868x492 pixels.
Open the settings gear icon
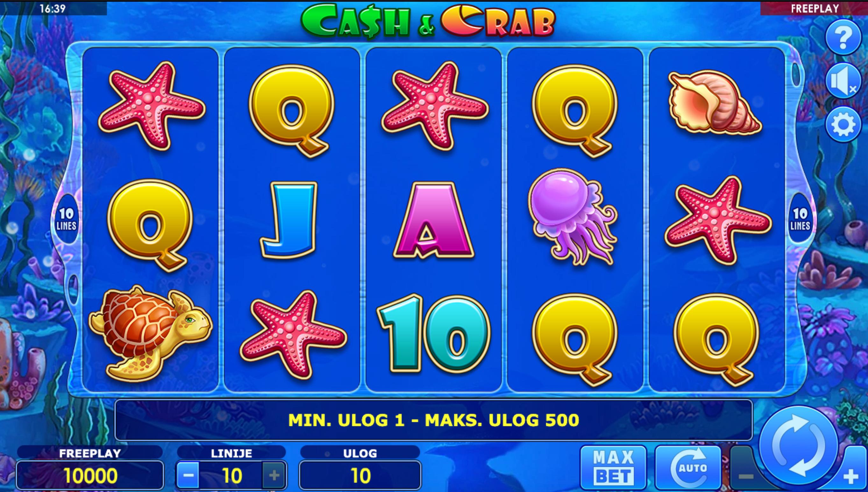point(843,124)
